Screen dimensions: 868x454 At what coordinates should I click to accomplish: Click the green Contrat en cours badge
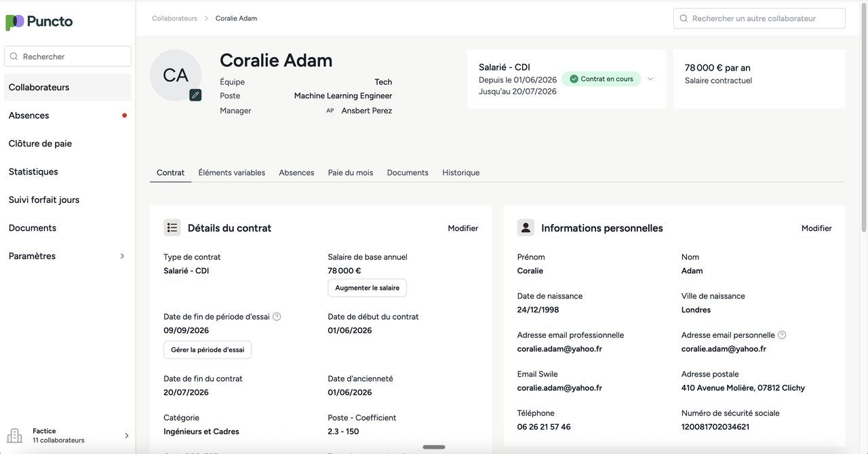(x=601, y=79)
